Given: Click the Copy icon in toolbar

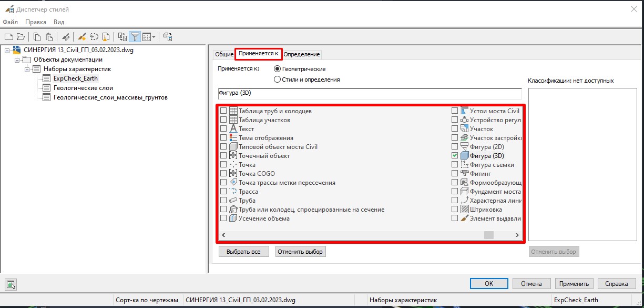Looking at the screenshot, I should tap(37, 37).
